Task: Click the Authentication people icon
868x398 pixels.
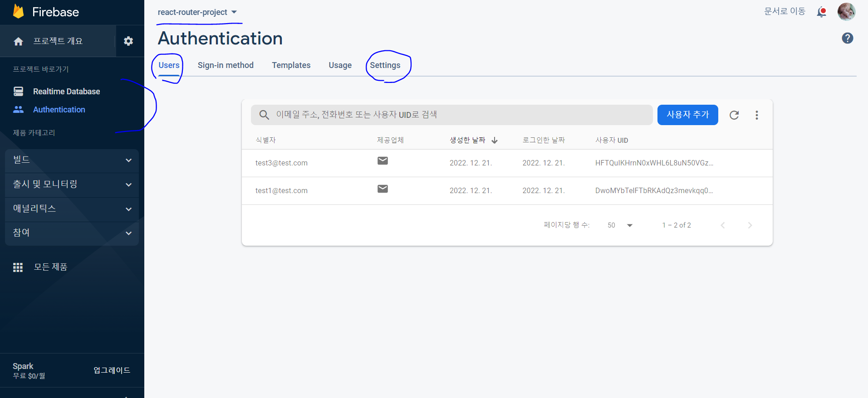Action: (x=19, y=110)
